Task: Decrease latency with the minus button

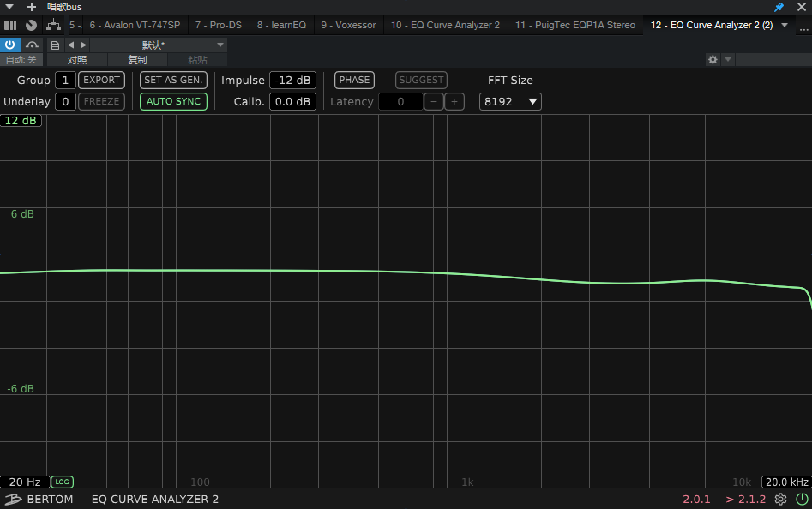Action: pyautogui.click(x=434, y=101)
